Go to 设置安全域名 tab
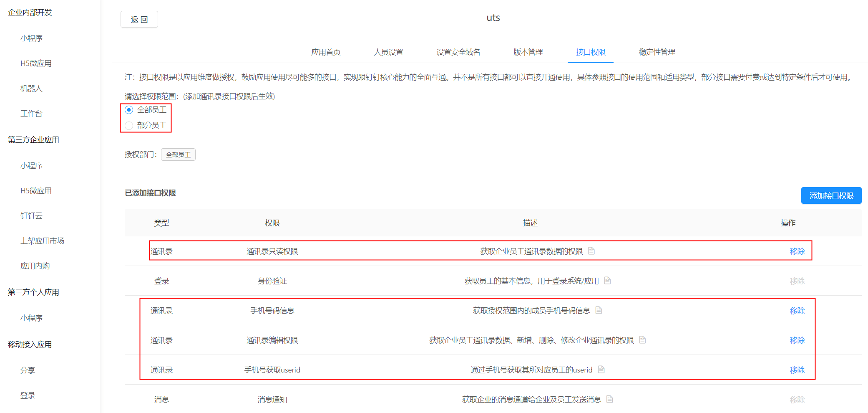 pyautogui.click(x=458, y=52)
